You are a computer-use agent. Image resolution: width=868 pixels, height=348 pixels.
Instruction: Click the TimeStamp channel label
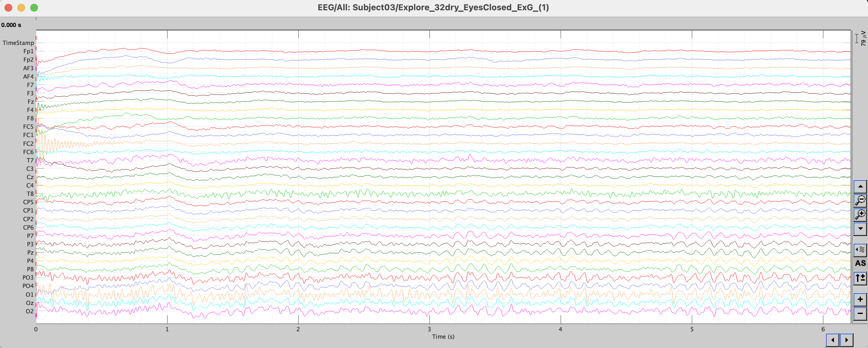18,43
